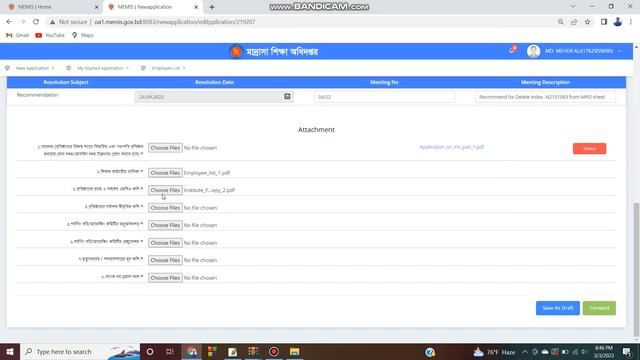Click the Windows taskbar search box
This screenshot has height=360, width=640.
pos(80,351)
